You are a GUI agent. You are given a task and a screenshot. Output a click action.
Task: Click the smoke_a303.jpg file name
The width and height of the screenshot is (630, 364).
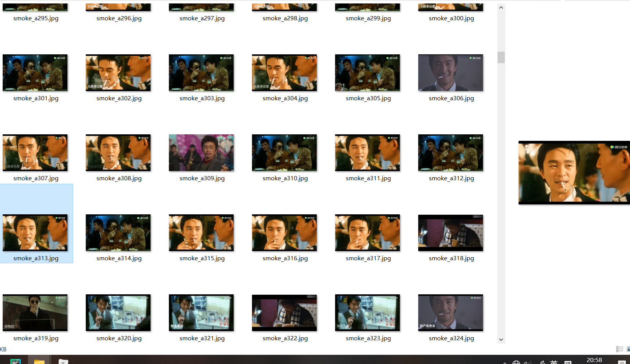tap(202, 98)
